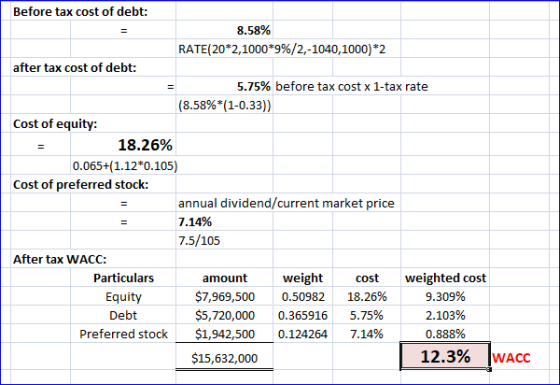Select the highlighted 12.3% WACC result cell

(445, 356)
